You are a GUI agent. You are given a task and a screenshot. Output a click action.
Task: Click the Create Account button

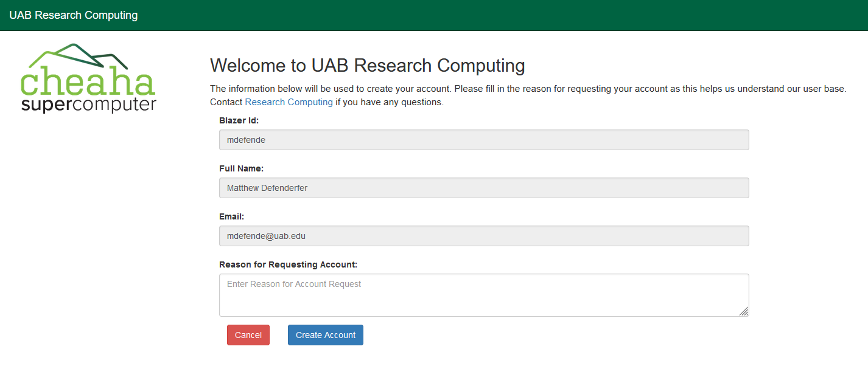click(x=326, y=335)
